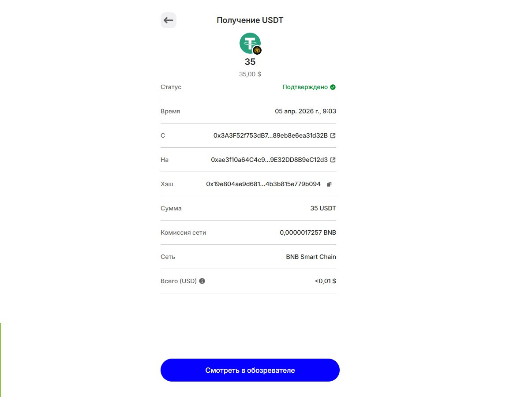Click the large 35 amount heading
This screenshot has width=532, height=397.
(250, 62)
